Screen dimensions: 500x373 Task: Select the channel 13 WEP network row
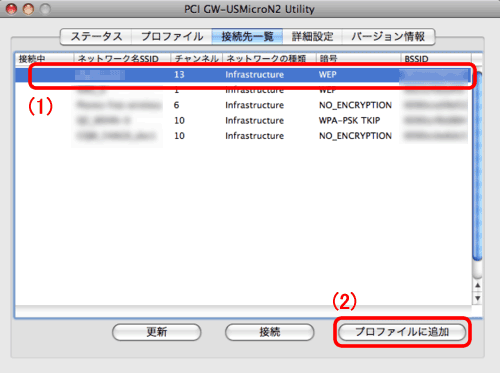tap(244, 75)
